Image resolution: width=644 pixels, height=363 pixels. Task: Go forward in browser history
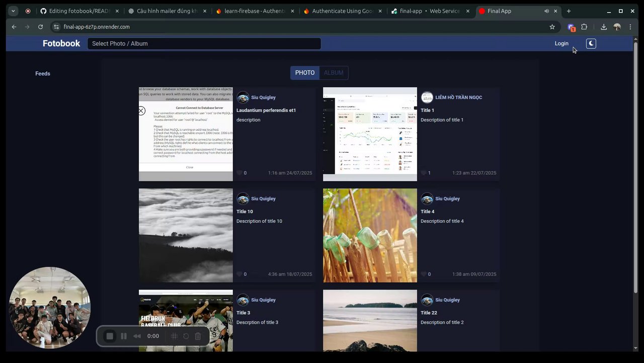coord(27,27)
